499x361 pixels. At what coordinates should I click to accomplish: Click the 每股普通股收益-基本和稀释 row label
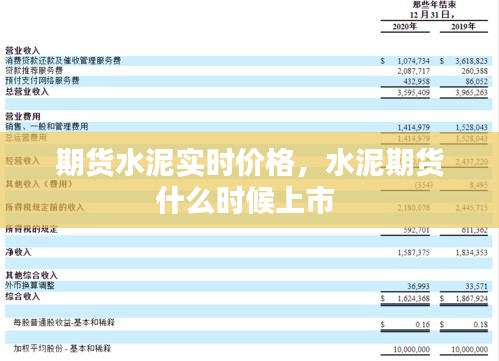point(64,322)
